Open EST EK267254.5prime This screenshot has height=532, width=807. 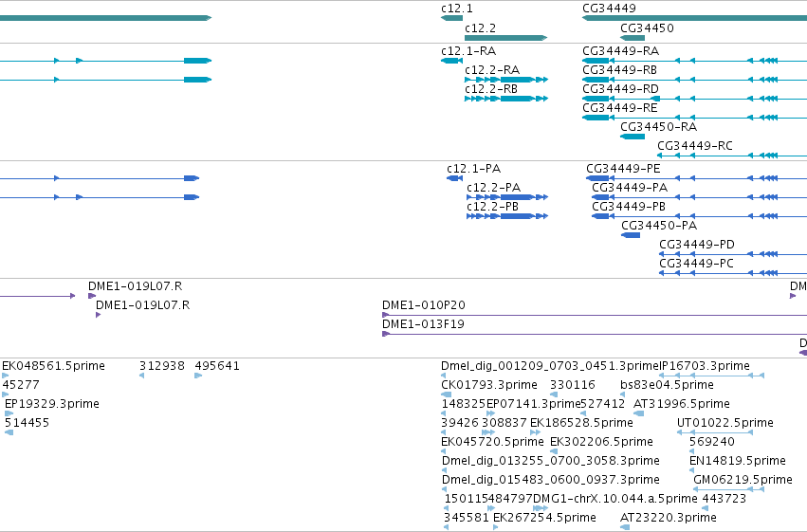(x=544, y=519)
